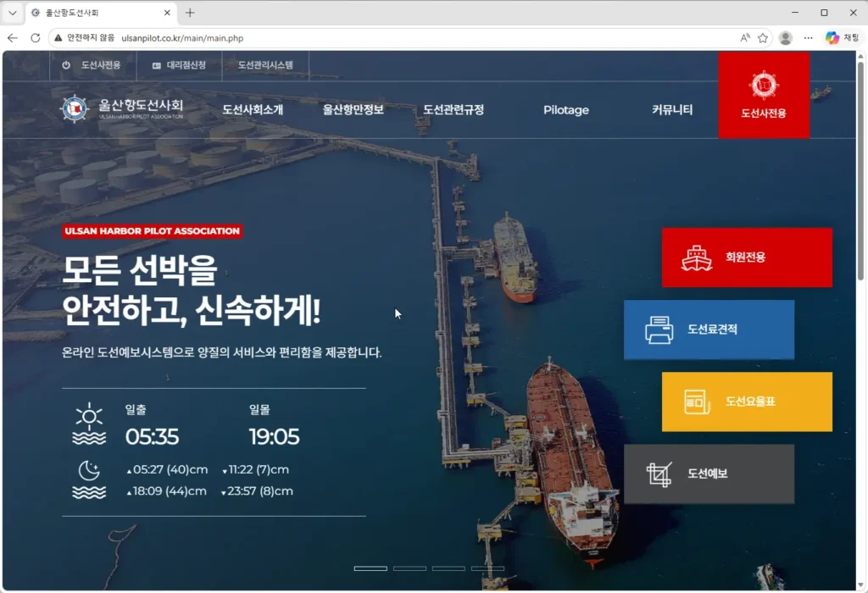The image size is (868, 593).
Task: Click the 회원전용 red button label
Action: click(745, 258)
